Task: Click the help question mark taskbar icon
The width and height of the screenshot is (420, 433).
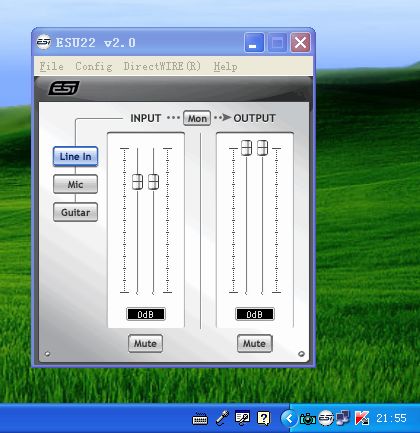Action: pos(264,418)
